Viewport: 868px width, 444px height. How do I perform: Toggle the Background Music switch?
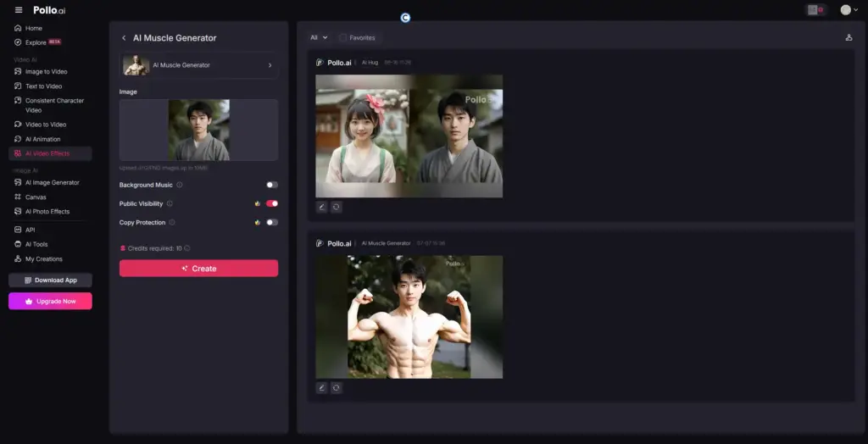tap(272, 185)
